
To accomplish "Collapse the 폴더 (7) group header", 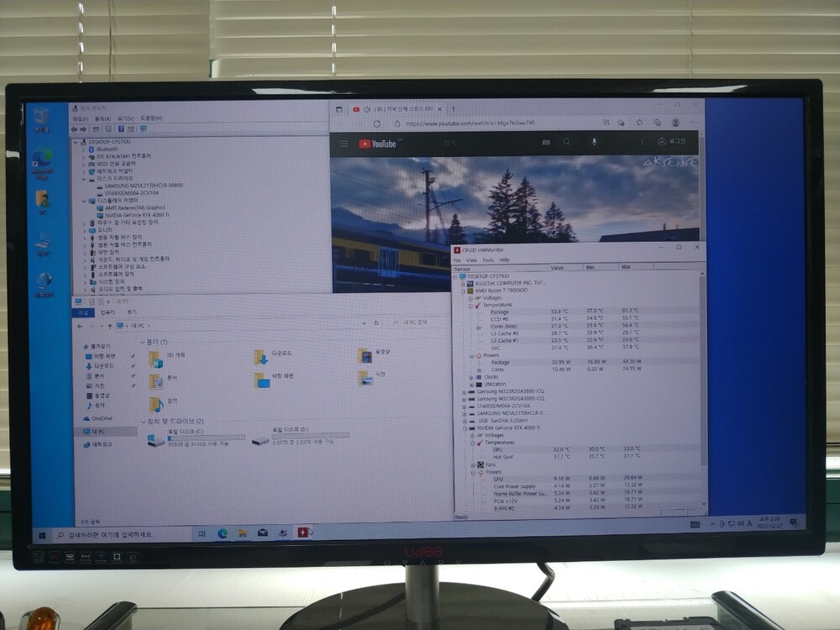I will pos(142,342).
